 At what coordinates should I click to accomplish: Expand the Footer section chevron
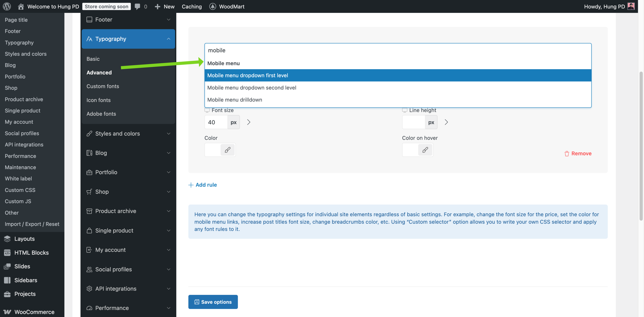tap(169, 20)
